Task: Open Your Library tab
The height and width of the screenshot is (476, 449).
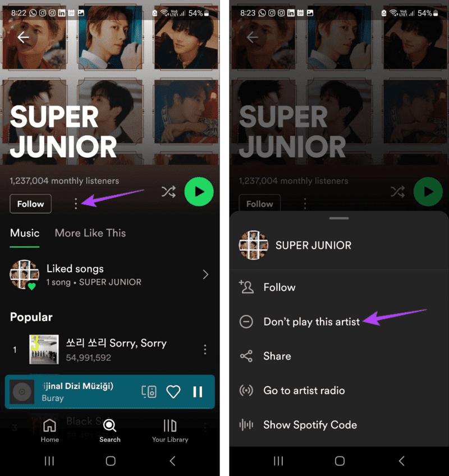Action: pyautogui.click(x=170, y=431)
